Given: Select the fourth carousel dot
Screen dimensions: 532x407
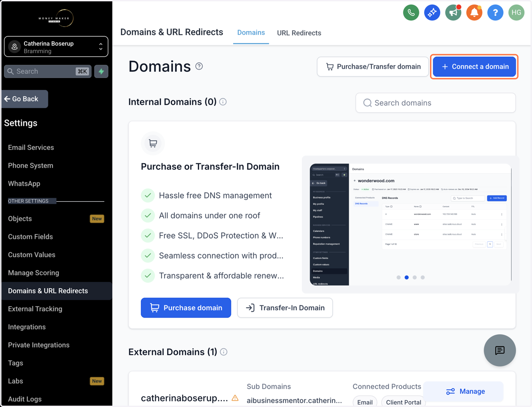Looking at the screenshot, I should coord(422,278).
